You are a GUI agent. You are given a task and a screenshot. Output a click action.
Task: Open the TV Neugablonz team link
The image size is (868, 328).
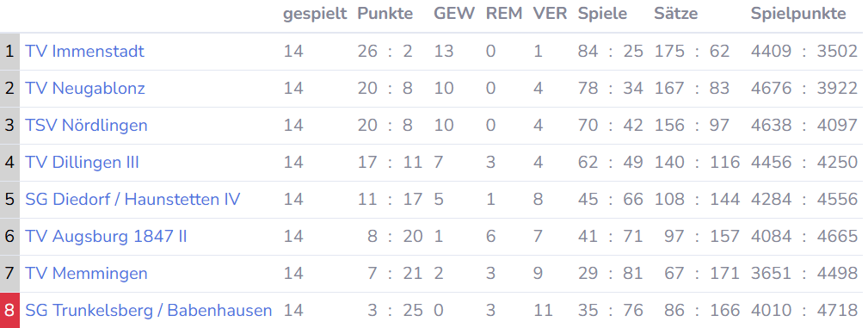coord(85,89)
